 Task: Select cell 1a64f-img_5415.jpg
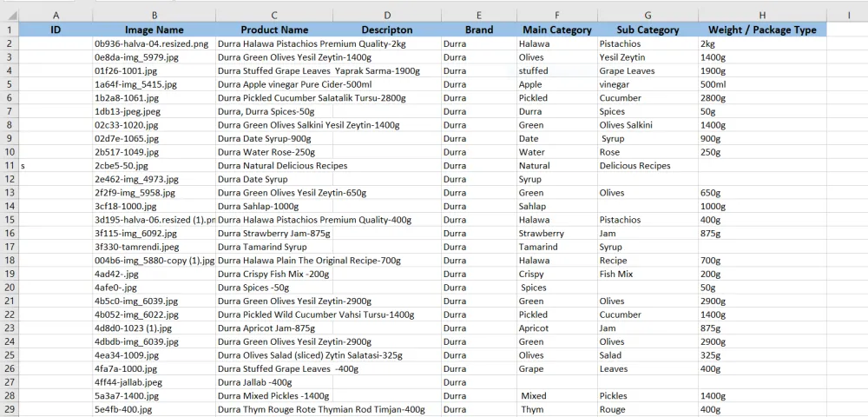tap(154, 84)
